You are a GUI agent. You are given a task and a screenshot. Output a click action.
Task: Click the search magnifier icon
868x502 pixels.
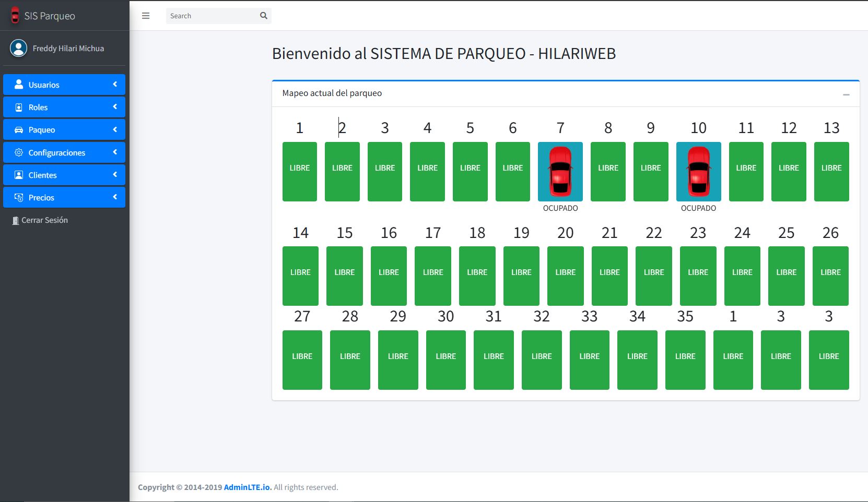coord(264,16)
